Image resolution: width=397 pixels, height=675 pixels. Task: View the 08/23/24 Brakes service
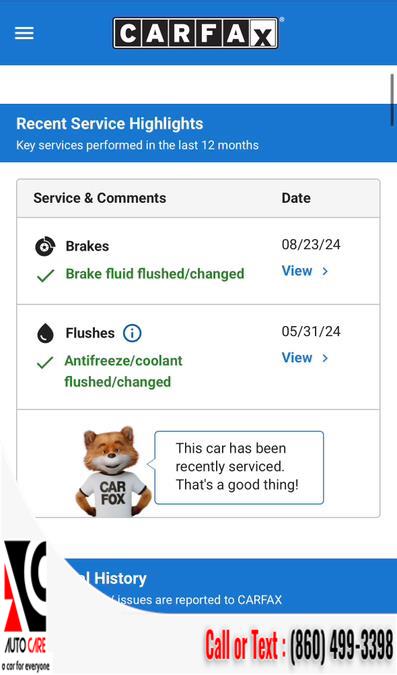point(297,271)
